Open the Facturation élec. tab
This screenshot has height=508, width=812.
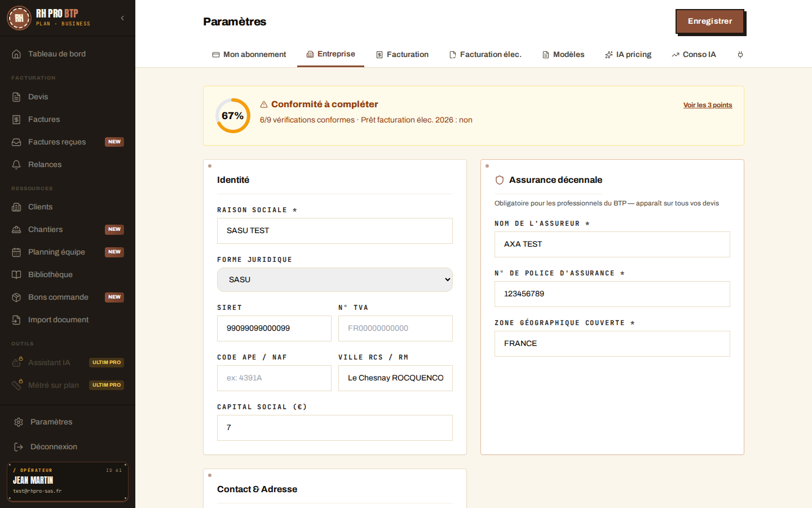coord(485,55)
